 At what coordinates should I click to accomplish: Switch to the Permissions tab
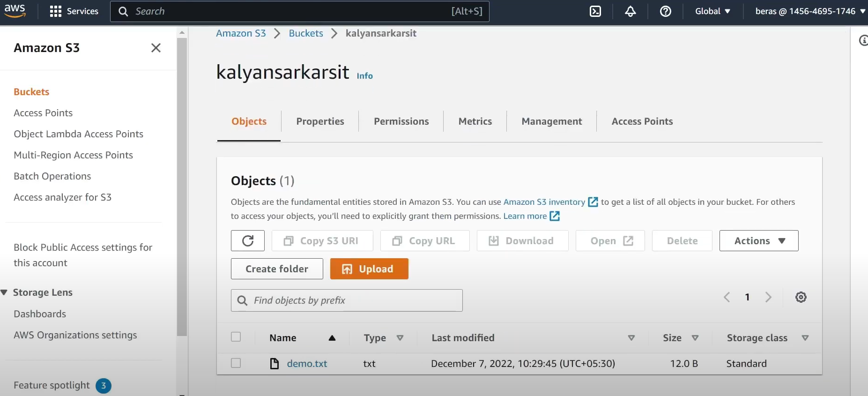coord(401,121)
